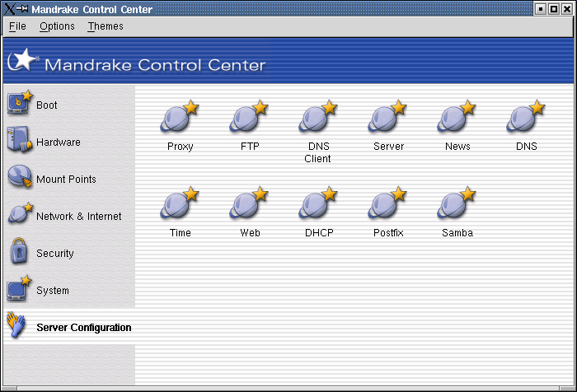Click the Hardware category label
The image size is (577, 392).
tap(59, 142)
